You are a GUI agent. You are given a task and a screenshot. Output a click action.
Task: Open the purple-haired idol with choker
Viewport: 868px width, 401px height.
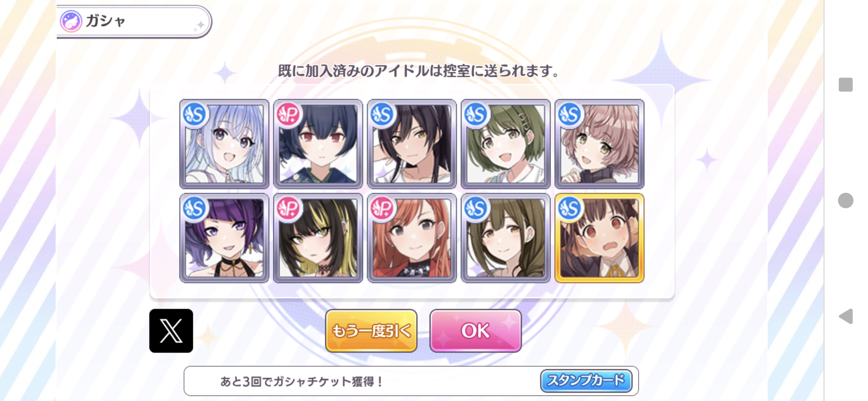(x=224, y=238)
